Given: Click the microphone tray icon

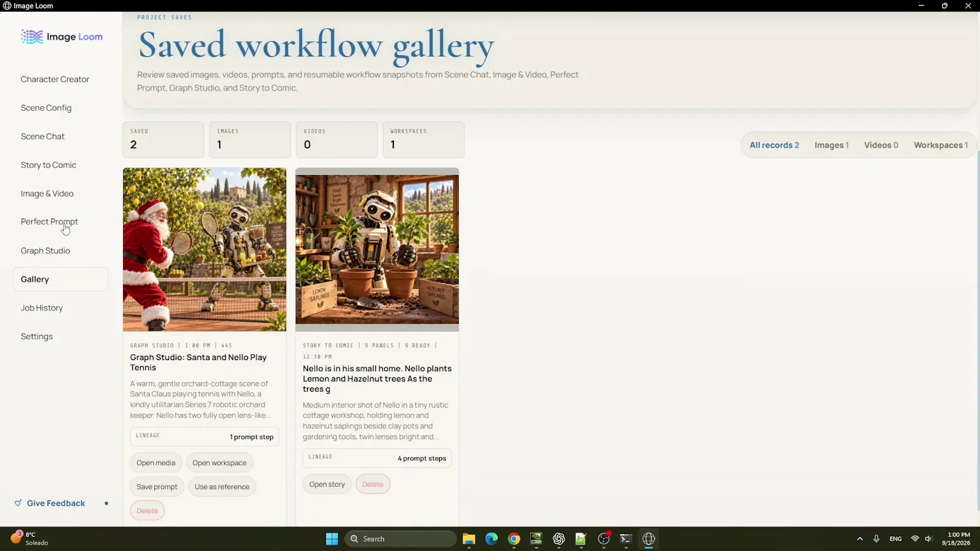Looking at the screenshot, I should pos(876,539).
